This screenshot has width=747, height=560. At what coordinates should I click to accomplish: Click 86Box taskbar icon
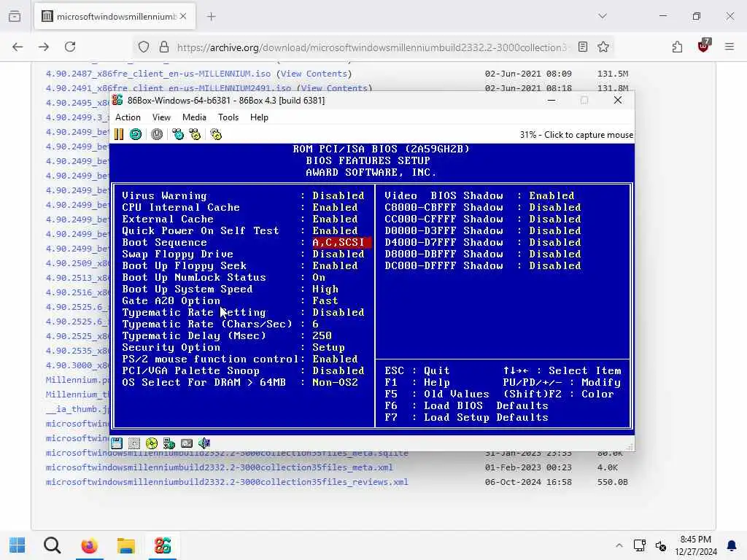163,545
